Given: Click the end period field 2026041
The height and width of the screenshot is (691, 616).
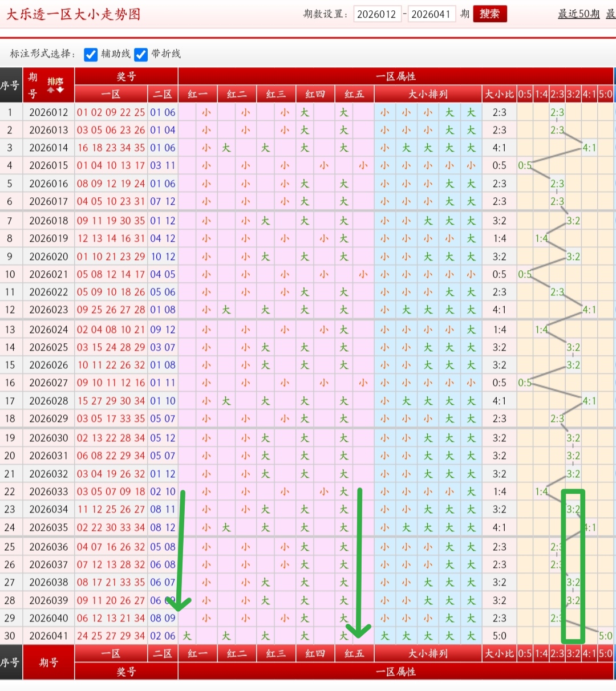Looking at the screenshot, I should (431, 14).
